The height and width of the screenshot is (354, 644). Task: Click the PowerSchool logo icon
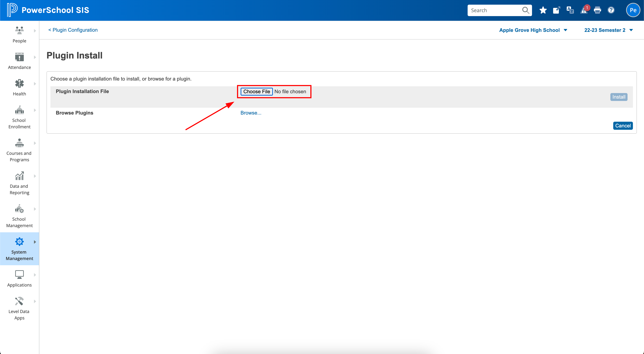pos(12,10)
